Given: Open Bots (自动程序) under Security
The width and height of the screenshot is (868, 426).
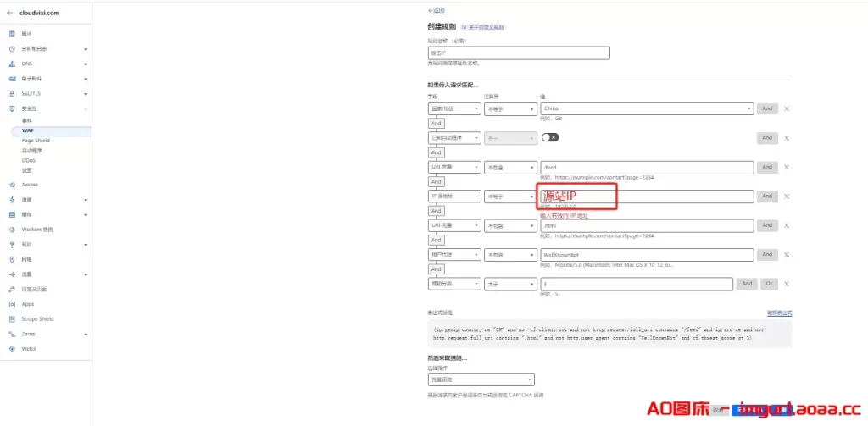Looking at the screenshot, I should coord(32,151).
